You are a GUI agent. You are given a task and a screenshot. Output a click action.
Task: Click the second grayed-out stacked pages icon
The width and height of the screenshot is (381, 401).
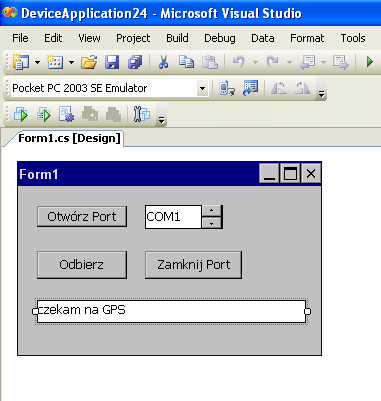click(x=113, y=115)
